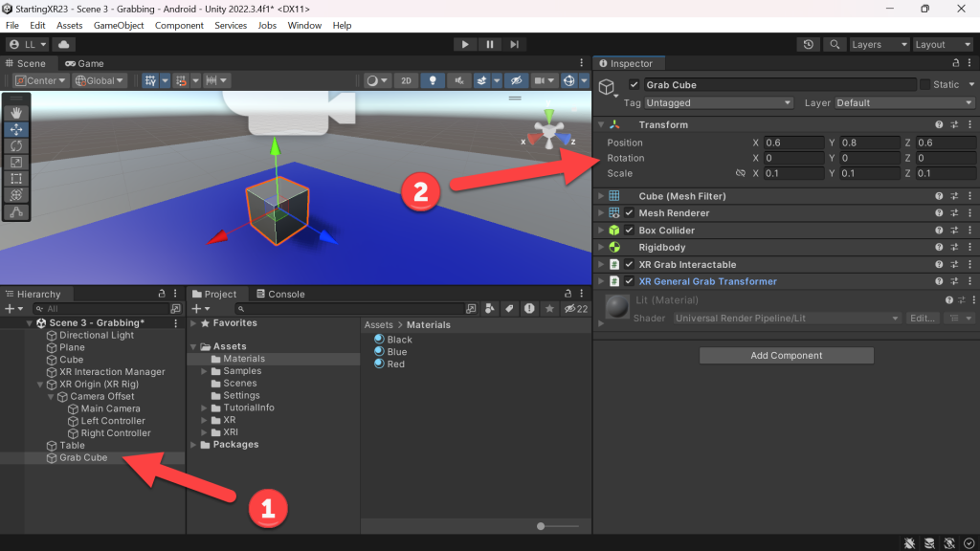Image resolution: width=980 pixels, height=551 pixels.
Task: Enable the Static checkbox
Action: [925, 85]
